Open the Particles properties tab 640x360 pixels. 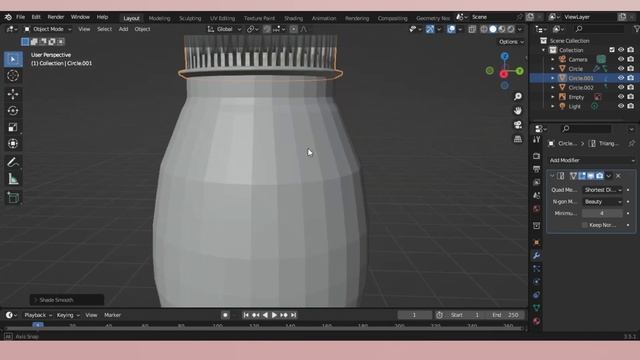536,269
